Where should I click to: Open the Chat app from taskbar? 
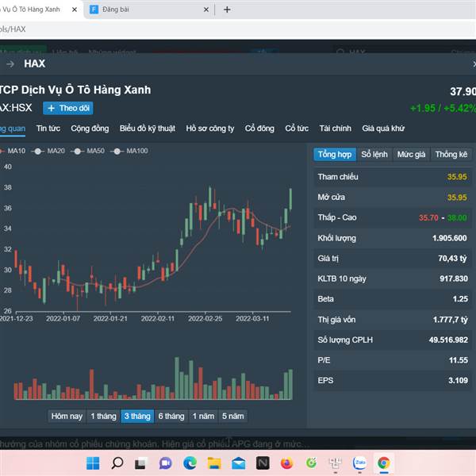[x=165, y=463]
